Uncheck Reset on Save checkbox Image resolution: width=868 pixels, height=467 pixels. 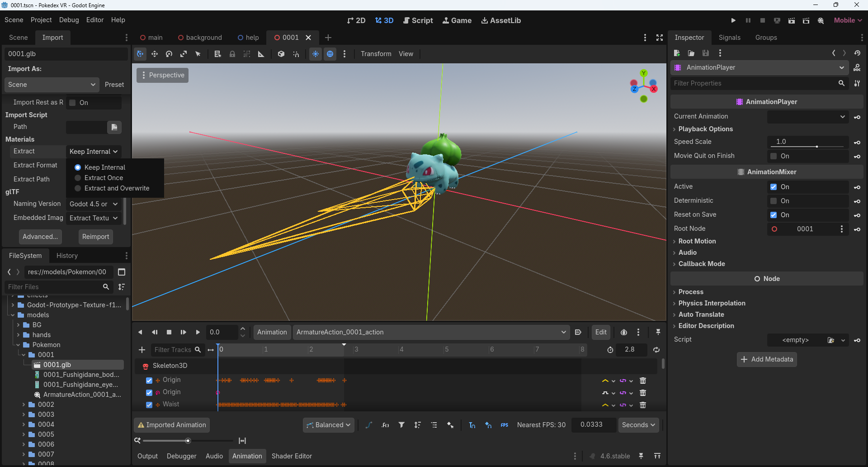tap(774, 215)
